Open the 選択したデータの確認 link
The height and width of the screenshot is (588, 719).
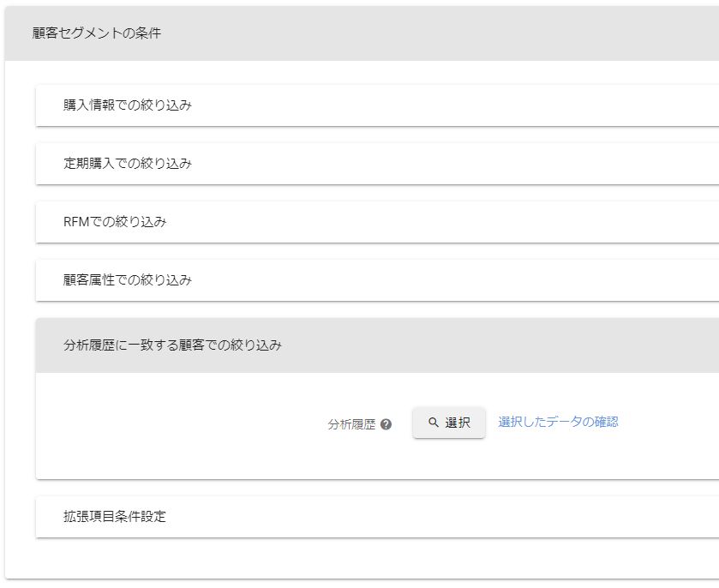[558, 422]
